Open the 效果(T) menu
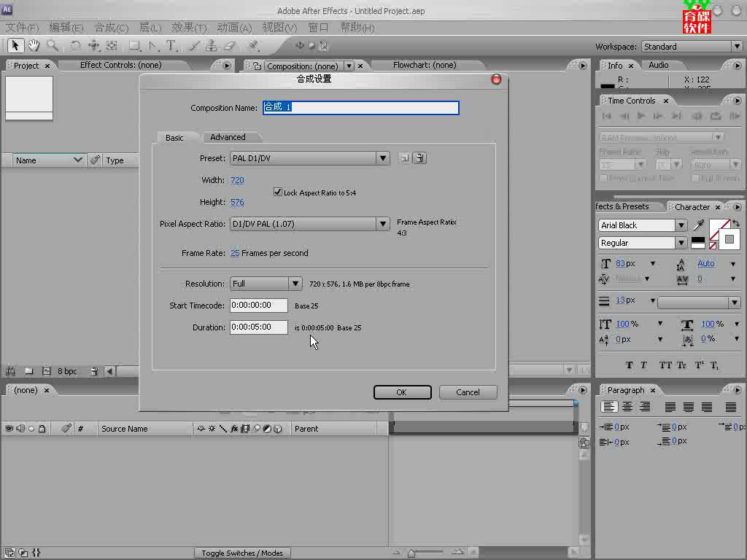Viewport: 747px width, 560px height. 189,28
